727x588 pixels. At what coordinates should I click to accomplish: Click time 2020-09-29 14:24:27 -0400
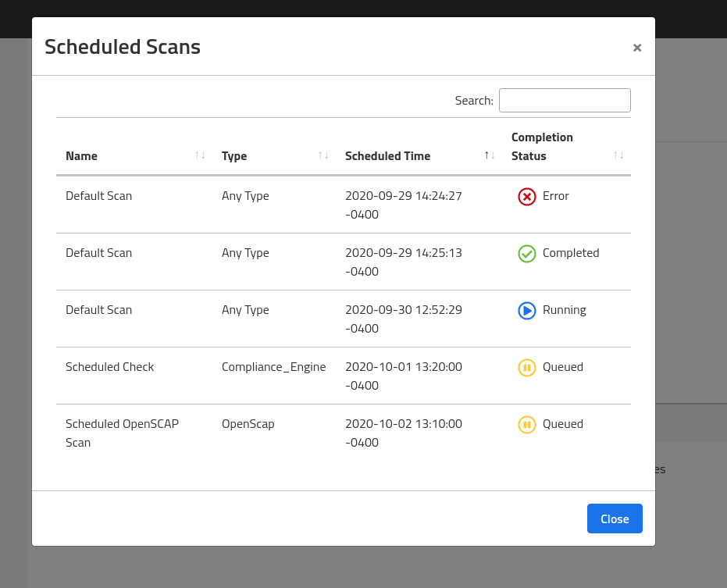click(404, 205)
